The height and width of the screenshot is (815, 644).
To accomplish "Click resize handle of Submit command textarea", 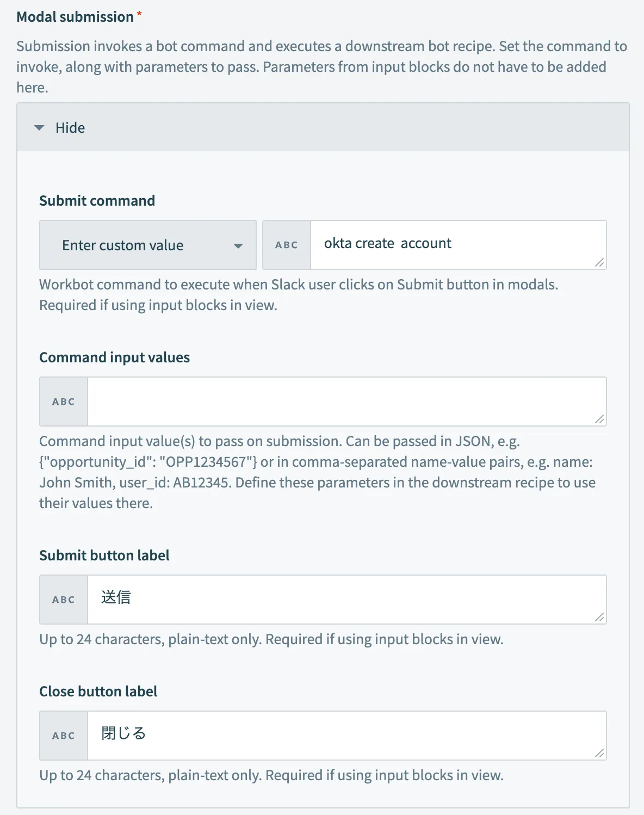I will (x=599, y=262).
